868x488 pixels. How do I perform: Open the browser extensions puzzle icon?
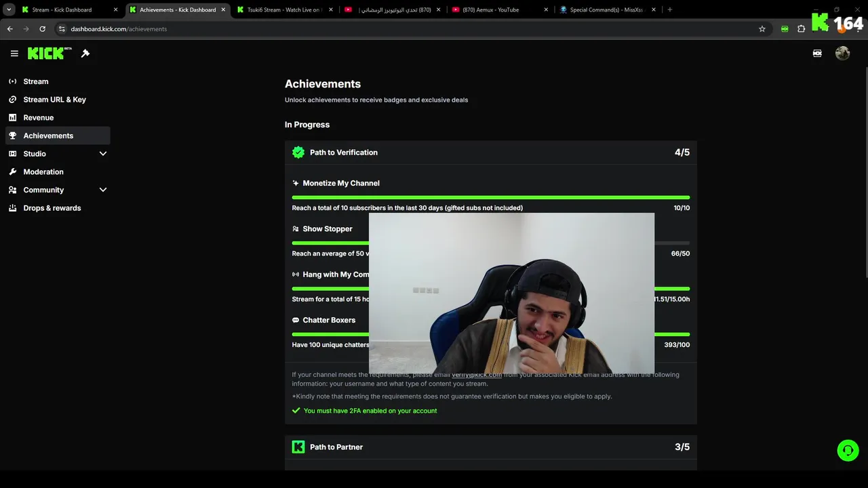802,29
